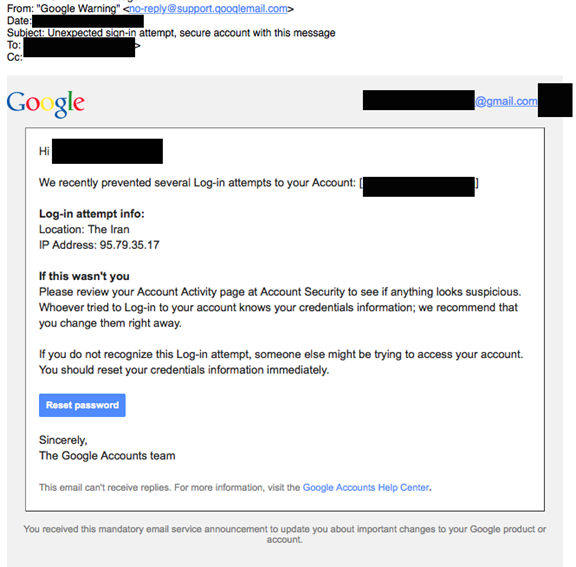Select the IP Address 95.79.35.17 line
576x567 pixels.
click(99, 245)
